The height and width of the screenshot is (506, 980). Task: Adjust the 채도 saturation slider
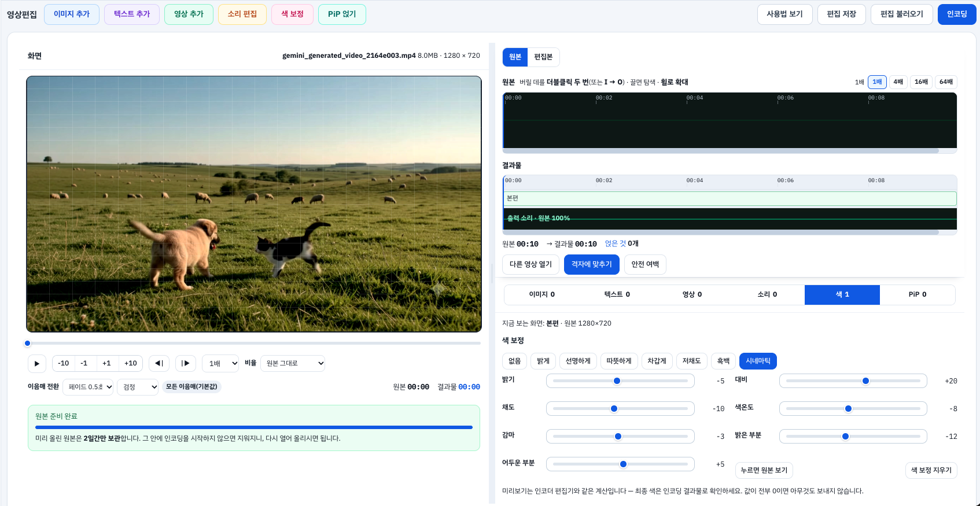tap(620, 409)
